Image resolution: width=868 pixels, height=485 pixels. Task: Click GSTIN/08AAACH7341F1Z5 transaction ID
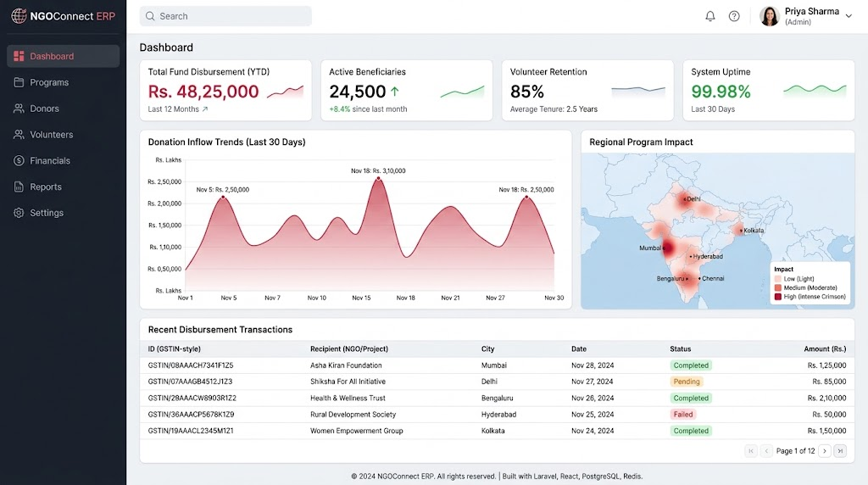tap(191, 365)
